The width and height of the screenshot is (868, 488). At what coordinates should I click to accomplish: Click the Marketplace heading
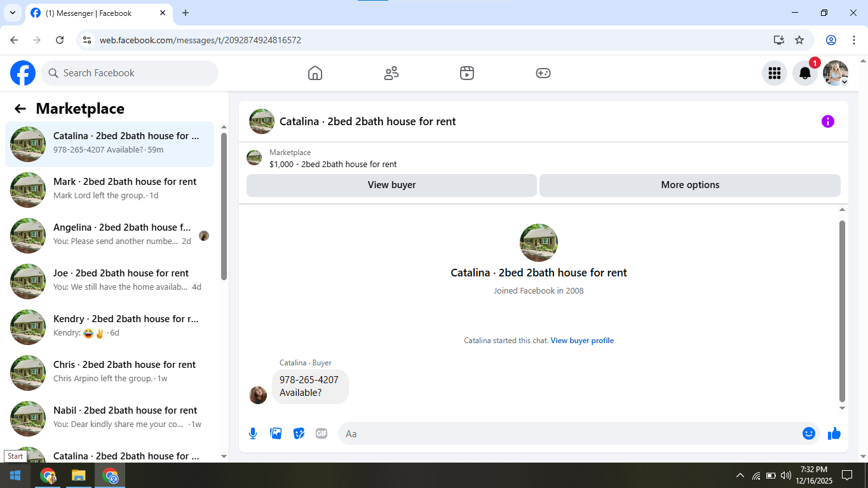tap(80, 109)
